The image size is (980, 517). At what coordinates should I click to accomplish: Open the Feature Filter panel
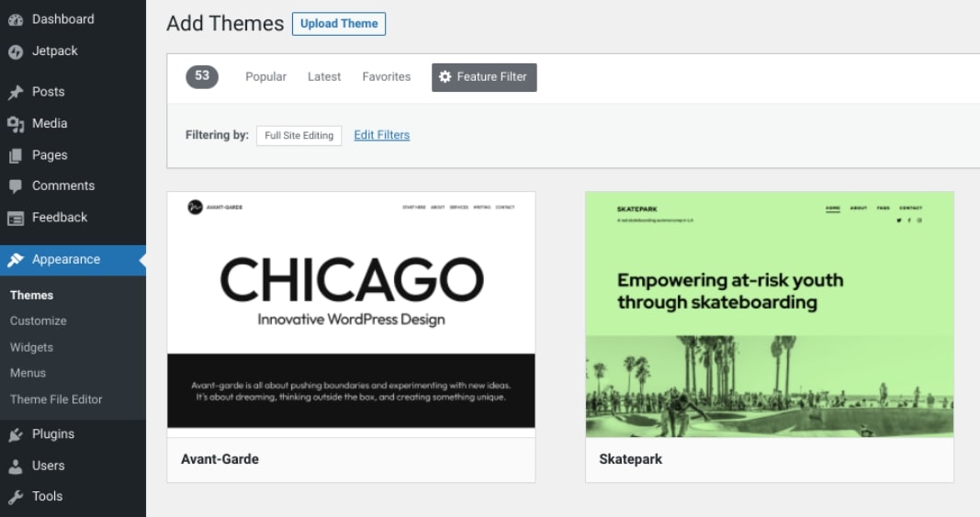pos(484,77)
